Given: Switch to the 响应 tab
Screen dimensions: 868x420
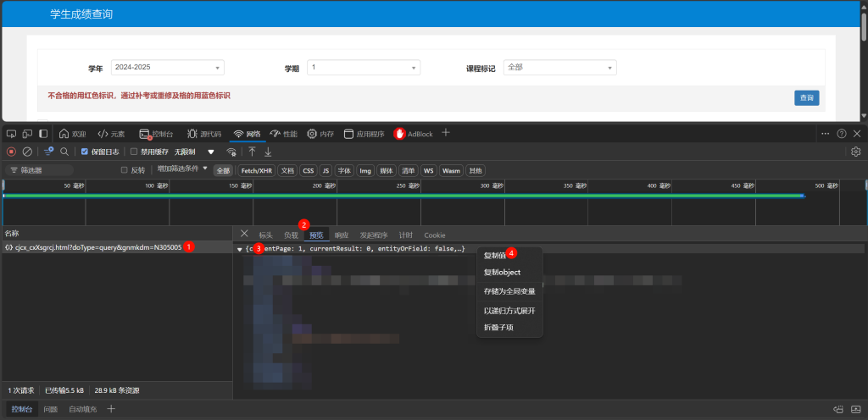Looking at the screenshot, I should [342, 235].
